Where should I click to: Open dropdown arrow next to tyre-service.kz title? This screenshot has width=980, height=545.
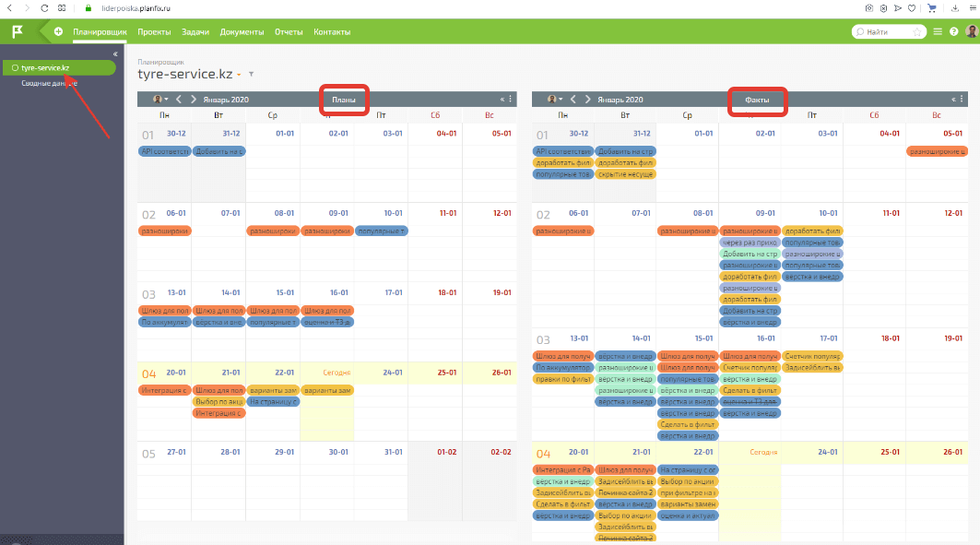tap(239, 75)
